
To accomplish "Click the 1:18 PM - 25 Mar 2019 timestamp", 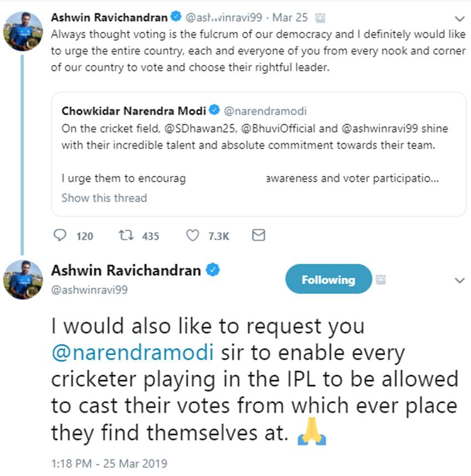I will tap(109, 463).
